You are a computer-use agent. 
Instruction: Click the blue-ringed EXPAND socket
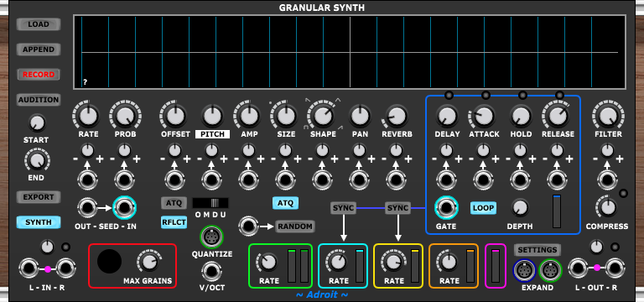click(524, 270)
